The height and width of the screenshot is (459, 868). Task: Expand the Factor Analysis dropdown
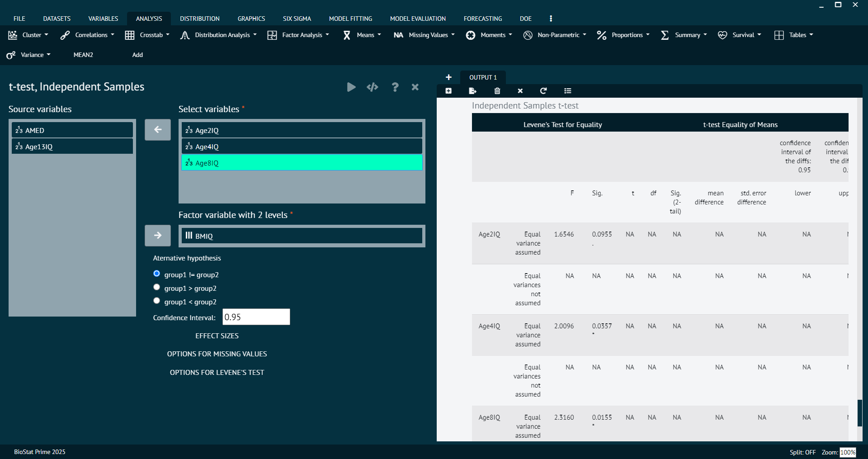pyautogui.click(x=327, y=35)
